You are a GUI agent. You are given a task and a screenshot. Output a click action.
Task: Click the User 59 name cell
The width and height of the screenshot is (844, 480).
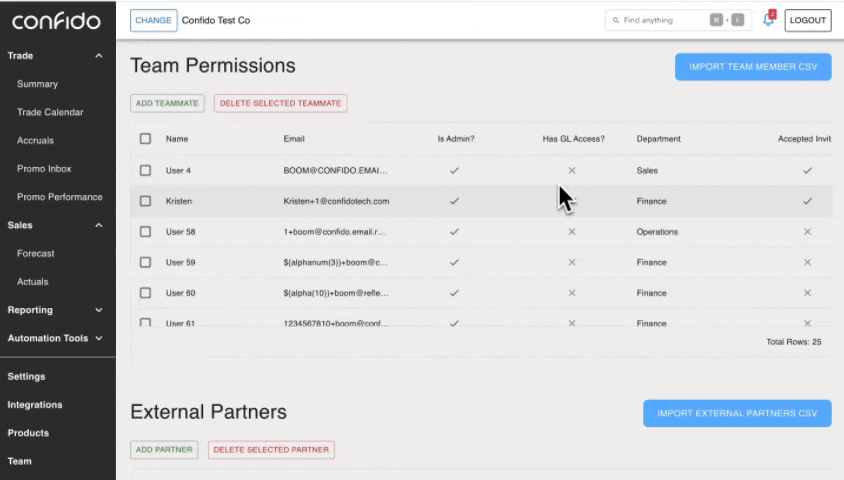(180, 263)
